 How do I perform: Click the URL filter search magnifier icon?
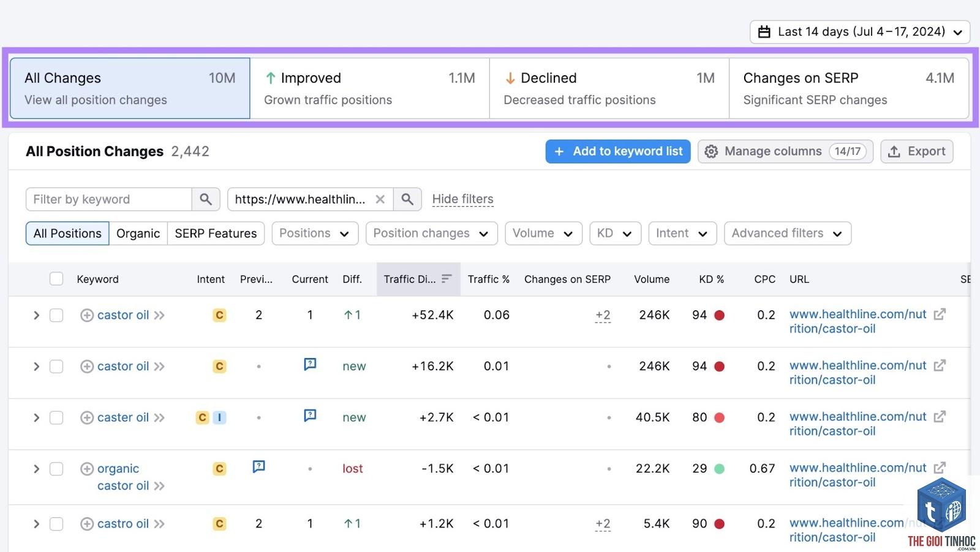[407, 199]
